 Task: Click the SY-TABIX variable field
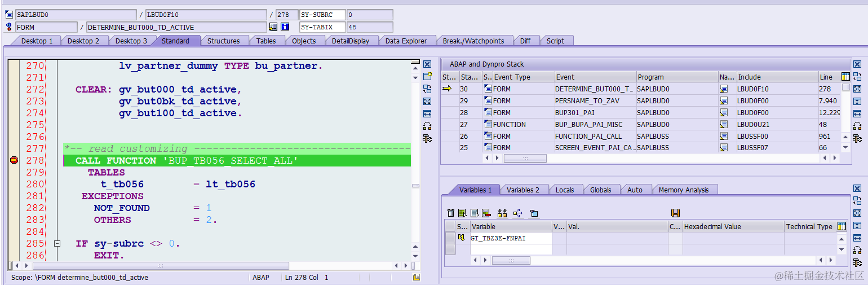point(322,27)
